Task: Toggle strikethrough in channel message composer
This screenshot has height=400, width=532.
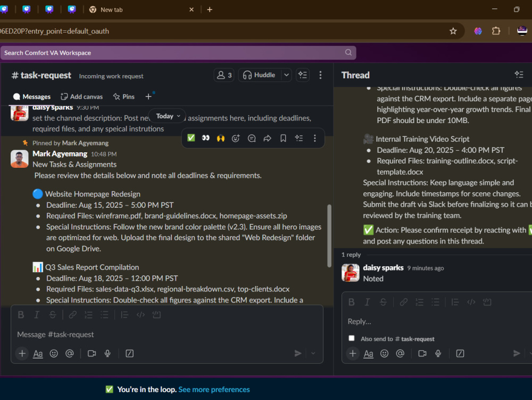Action: pos(53,315)
